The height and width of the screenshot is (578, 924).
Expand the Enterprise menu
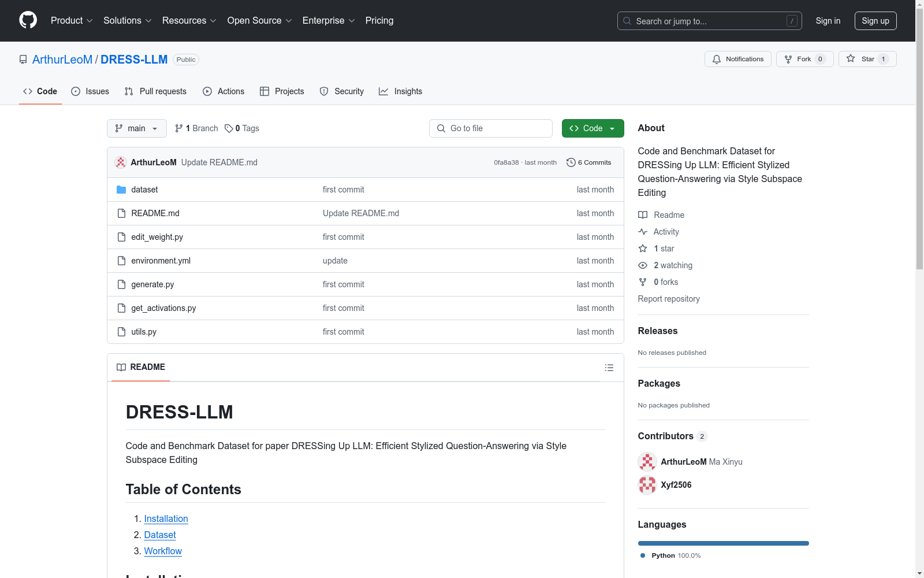(x=329, y=20)
